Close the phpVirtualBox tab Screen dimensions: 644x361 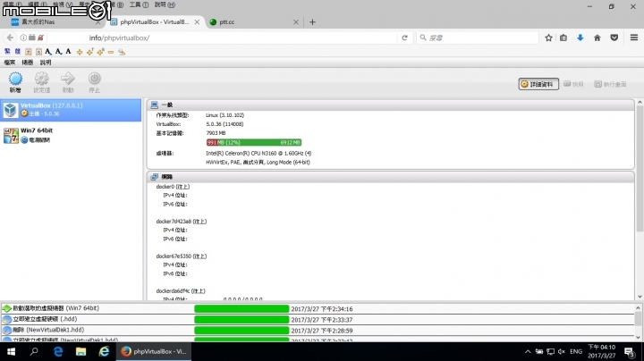(x=197, y=22)
